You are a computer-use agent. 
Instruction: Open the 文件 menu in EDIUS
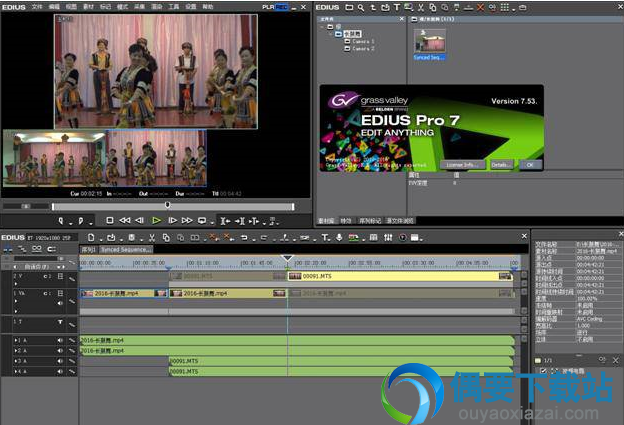pos(37,7)
